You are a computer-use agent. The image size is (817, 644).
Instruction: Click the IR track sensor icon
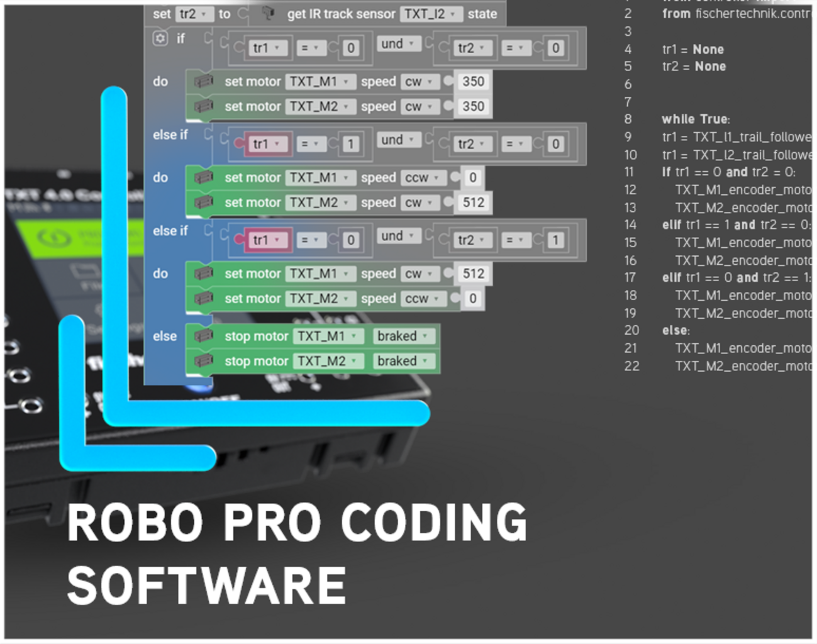point(268,13)
